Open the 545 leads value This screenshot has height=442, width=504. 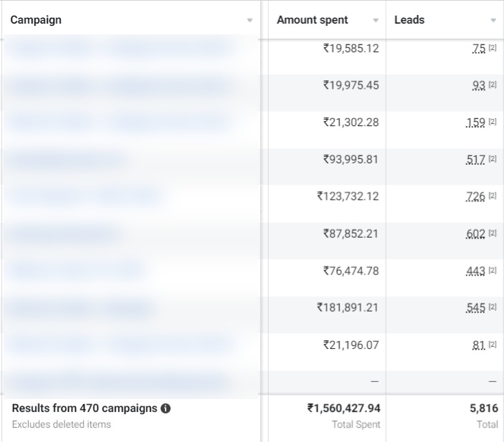pyautogui.click(x=475, y=308)
